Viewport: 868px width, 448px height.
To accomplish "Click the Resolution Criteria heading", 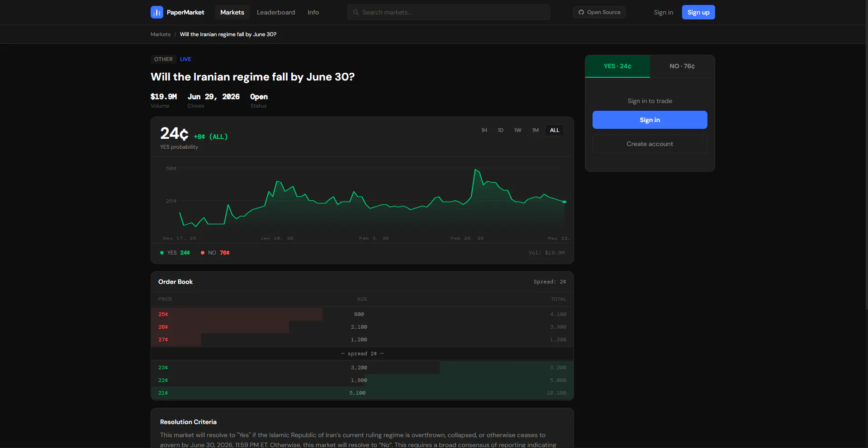I will pyautogui.click(x=188, y=422).
